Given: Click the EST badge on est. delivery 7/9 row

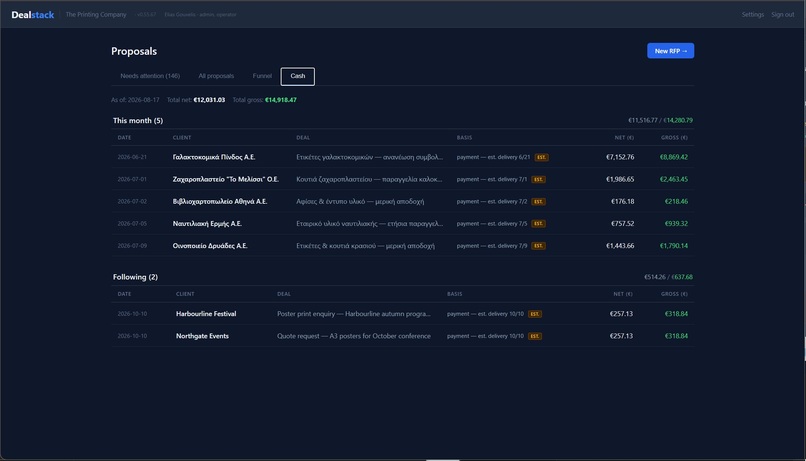Looking at the screenshot, I should coord(538,246).
